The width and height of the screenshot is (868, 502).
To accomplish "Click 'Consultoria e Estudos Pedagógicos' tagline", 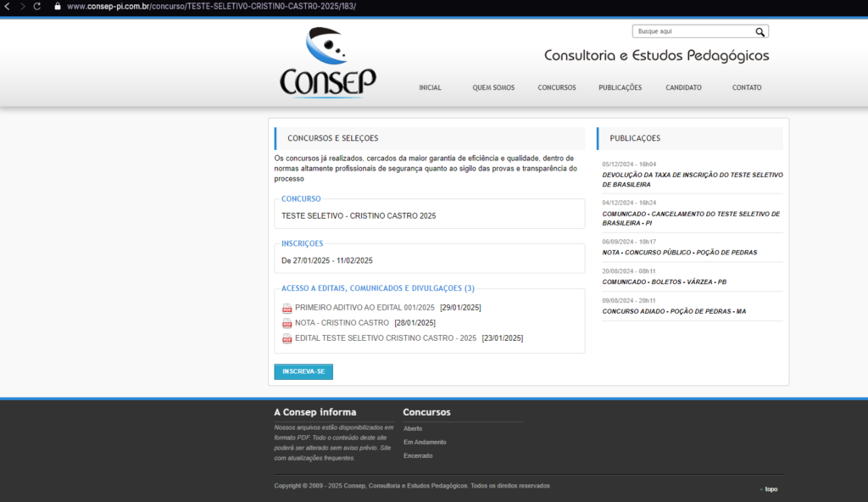I will [x=657, y=55].
